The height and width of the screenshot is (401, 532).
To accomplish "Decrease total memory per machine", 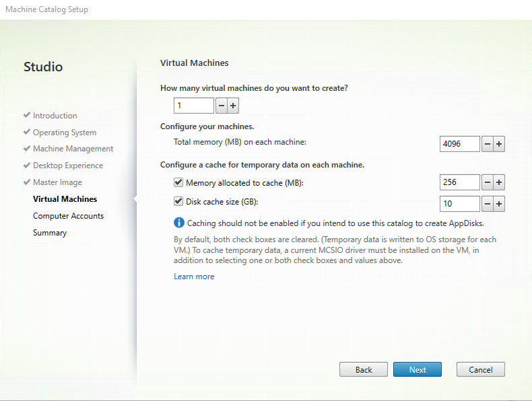I will tap(488, 144).
